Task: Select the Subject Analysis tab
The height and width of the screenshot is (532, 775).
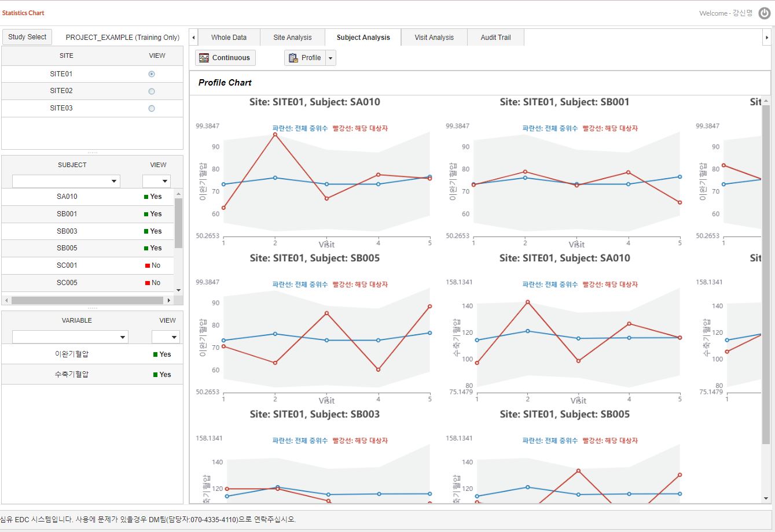Action: 363,38
